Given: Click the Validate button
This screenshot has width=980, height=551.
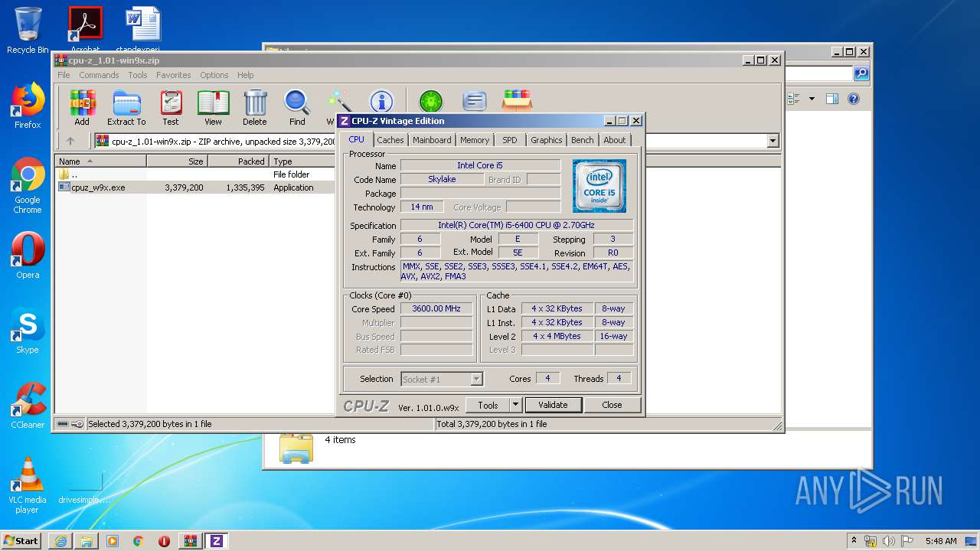Looking at the screenshot, I should point(553,405).
